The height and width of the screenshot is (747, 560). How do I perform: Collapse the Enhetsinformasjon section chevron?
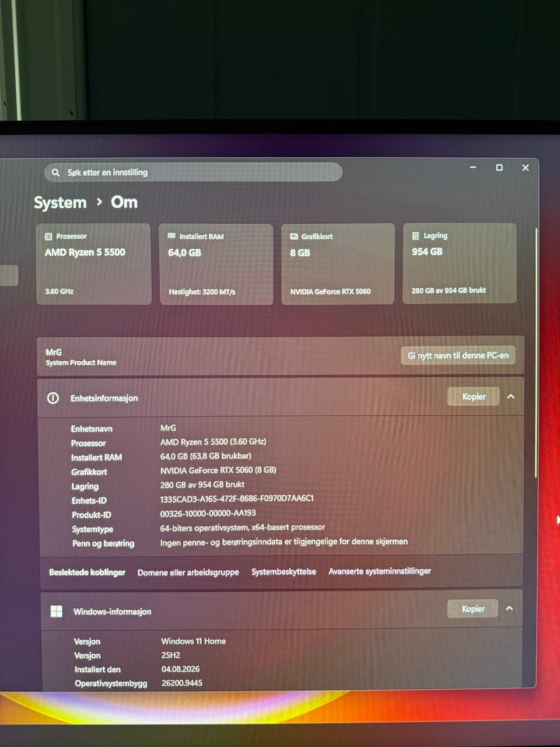click(511, 396)
